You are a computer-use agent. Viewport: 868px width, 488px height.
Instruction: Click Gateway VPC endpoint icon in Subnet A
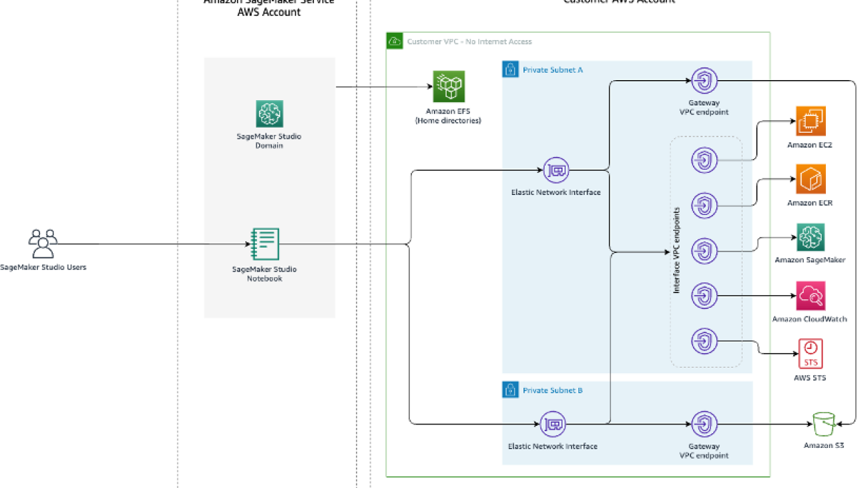pyautogui.click(x=704, y=81)
